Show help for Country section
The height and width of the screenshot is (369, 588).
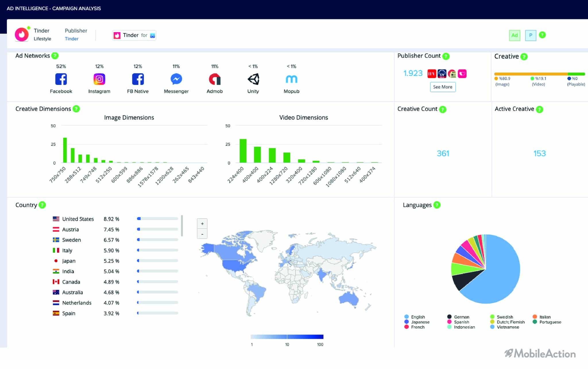(42, 205)
